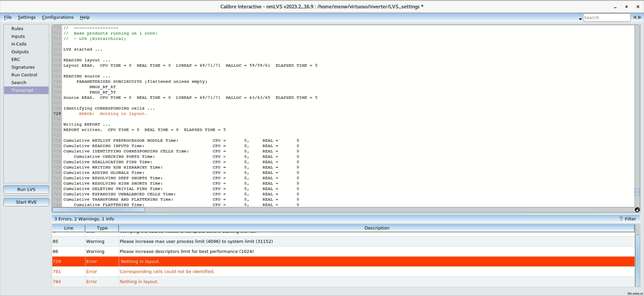Open the Signatures section

pyautogui.click(x=23, y=67)
